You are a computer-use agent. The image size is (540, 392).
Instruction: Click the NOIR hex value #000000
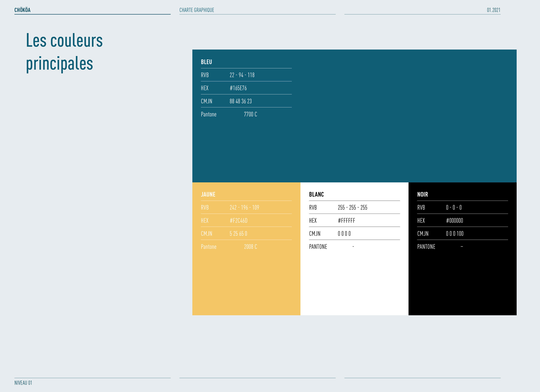click(x=454, y=220)
